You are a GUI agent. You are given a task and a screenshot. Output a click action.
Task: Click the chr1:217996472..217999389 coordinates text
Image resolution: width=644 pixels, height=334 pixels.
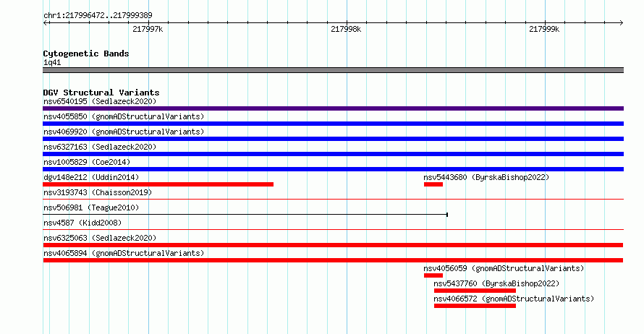click(98, 15)
